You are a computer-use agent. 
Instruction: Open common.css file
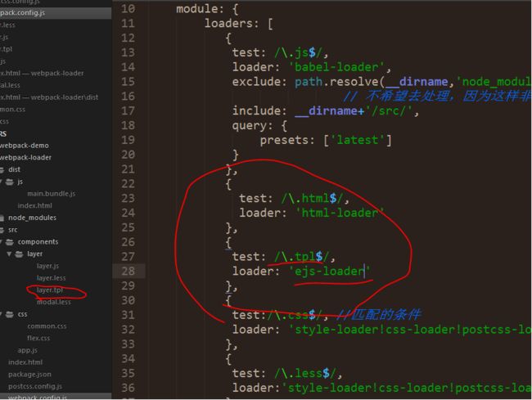click(47, 326)
